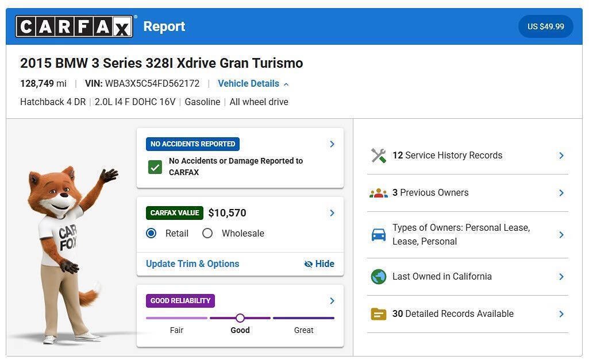
Task: Click the 12 Service History Records text
Action: pyautogui.click(x=448, y=156)
